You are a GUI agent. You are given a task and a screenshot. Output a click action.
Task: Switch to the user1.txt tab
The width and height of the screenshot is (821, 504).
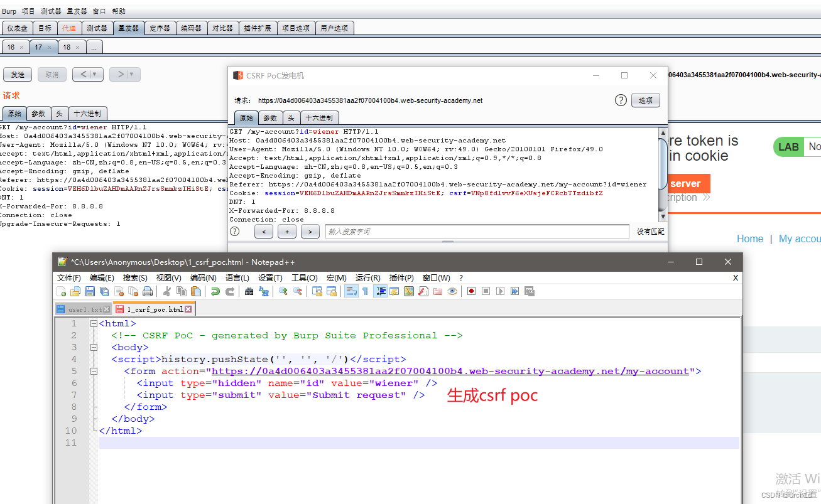83,309
